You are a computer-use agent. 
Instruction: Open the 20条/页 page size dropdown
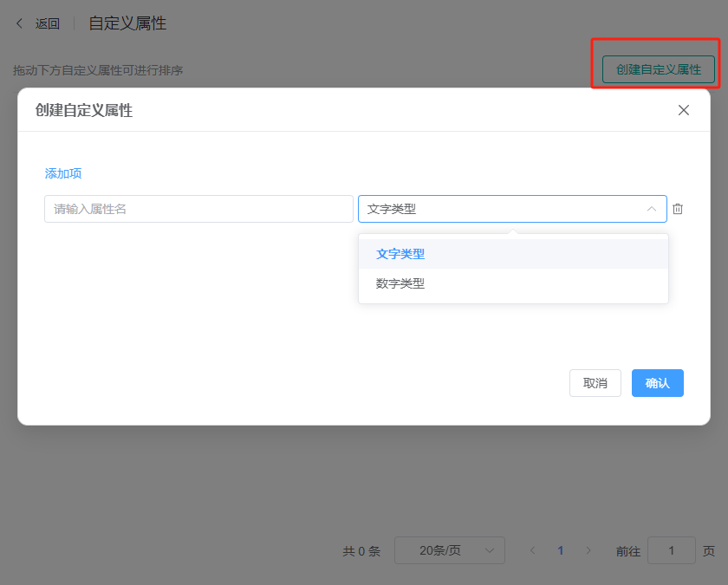tap(449, 550)
